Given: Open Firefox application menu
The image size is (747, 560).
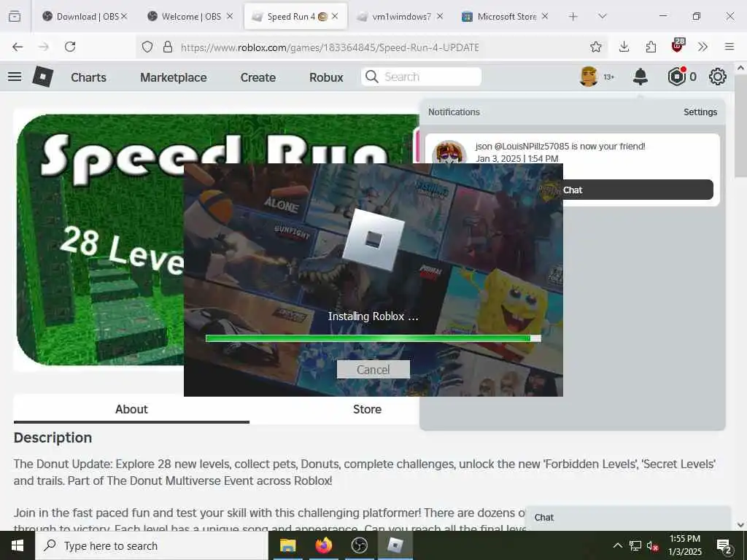Looking at the screenshot, I should [729, 47].
